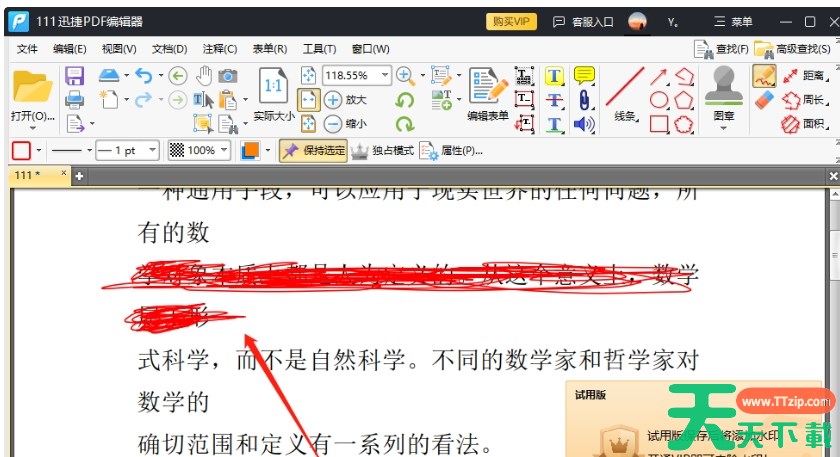
Task: Select the Hand pan tool
Action: coord(204,76)
